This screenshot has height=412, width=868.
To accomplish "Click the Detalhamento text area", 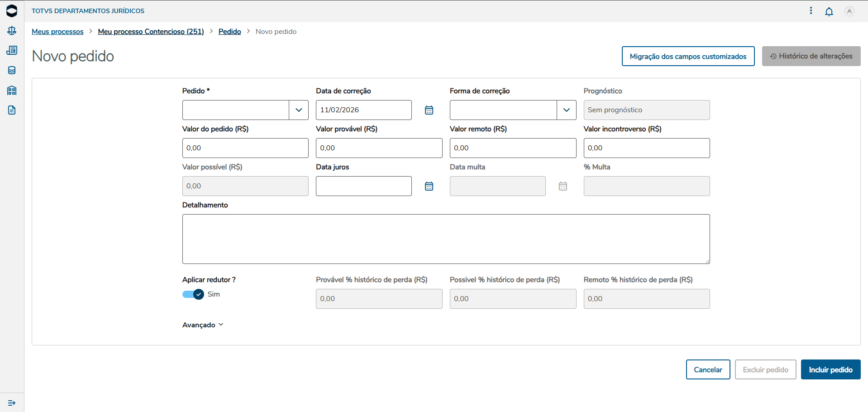I will click(x=446, y=239).
